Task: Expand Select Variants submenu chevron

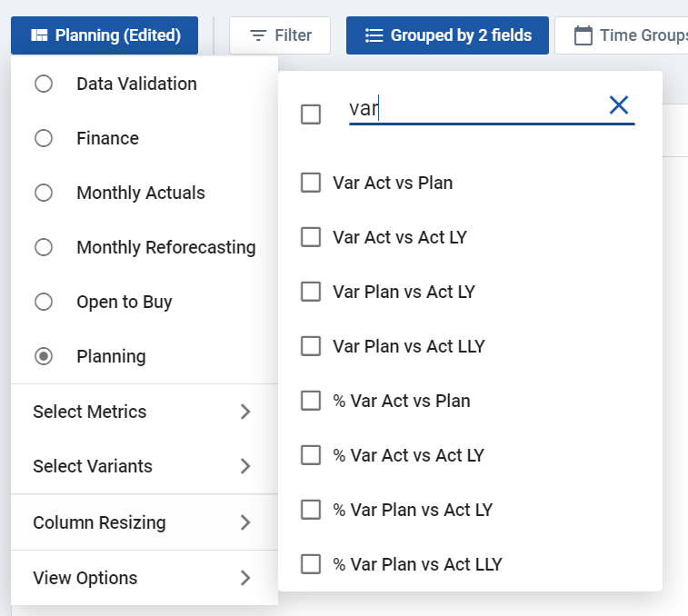Action: pos(245,466)
